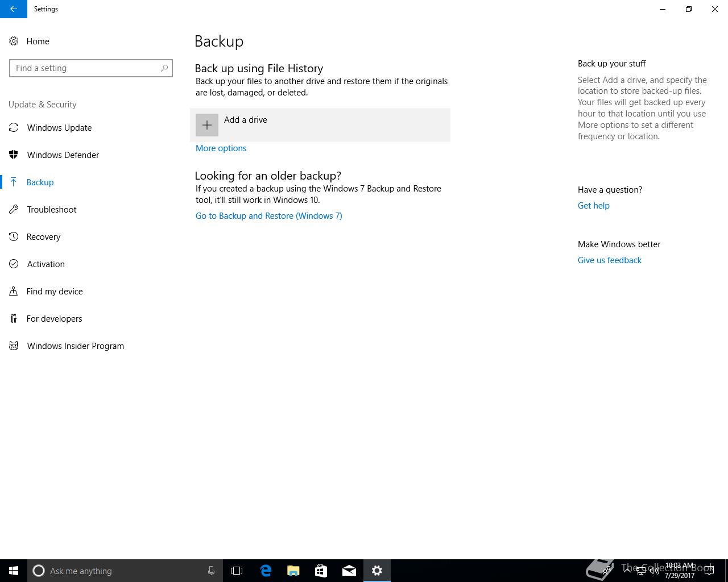728x582 pixels.
Task: Click the network icon in system tray
Action: [x=640, y=571]
